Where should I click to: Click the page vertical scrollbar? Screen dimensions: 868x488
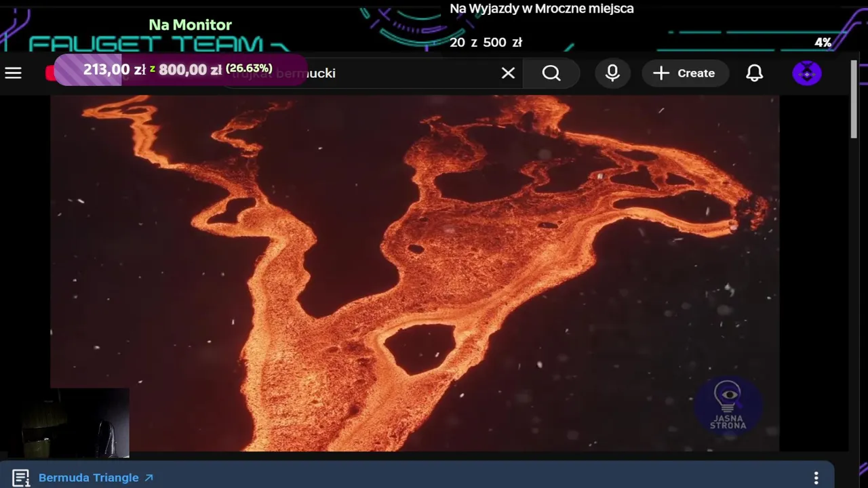click(x=854, y=100)
